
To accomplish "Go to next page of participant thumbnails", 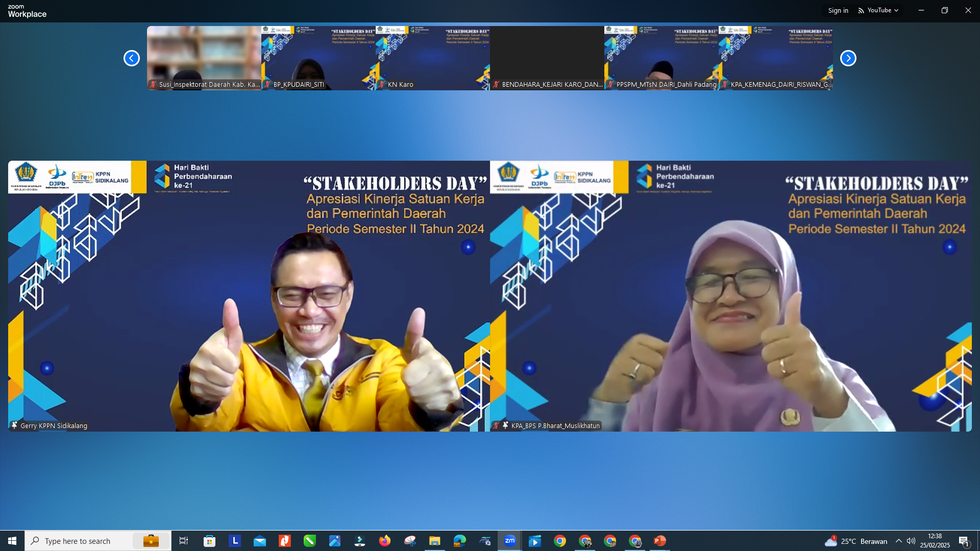I will pyautogui.click(x=848, y=58).
